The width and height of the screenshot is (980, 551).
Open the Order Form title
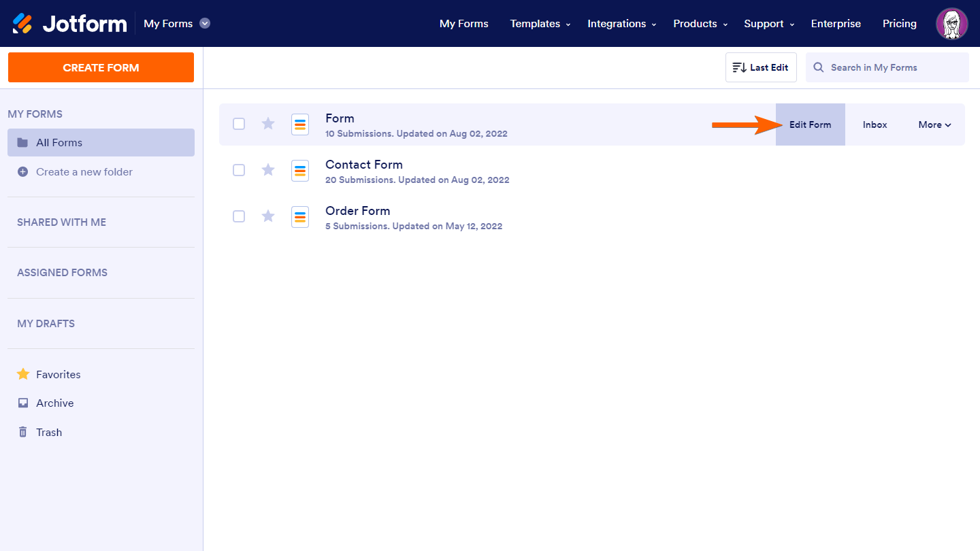point(358,211)
